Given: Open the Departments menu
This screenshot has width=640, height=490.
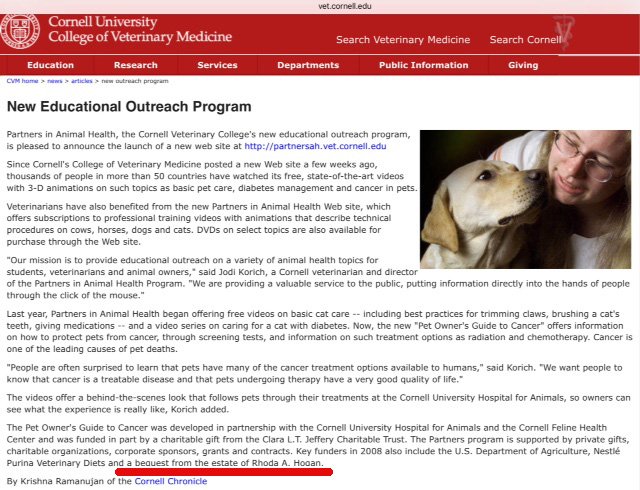Looking at the screenshot, I should pos(308,65).
